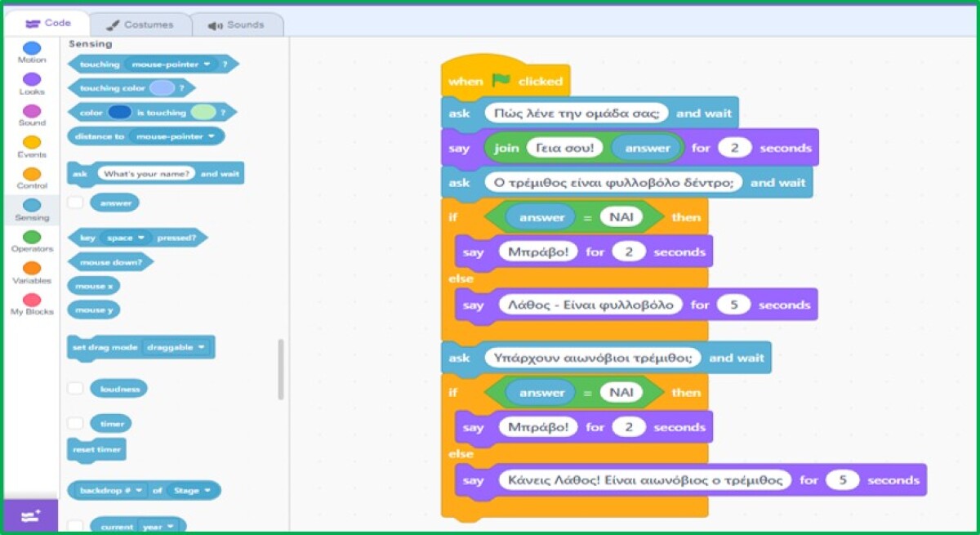Switch to the Costumes tab
The width and height of the screenshot is (980, 535).
tap(140, 25)
